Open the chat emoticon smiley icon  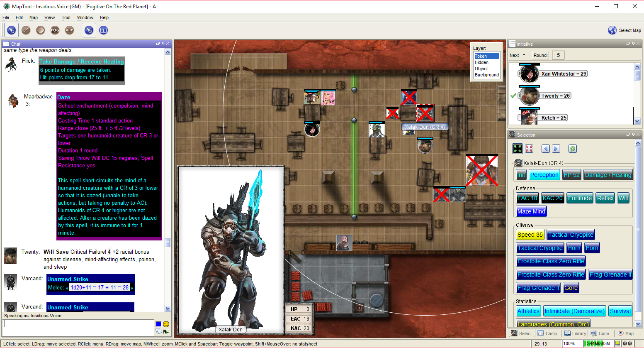click(166, 324)
